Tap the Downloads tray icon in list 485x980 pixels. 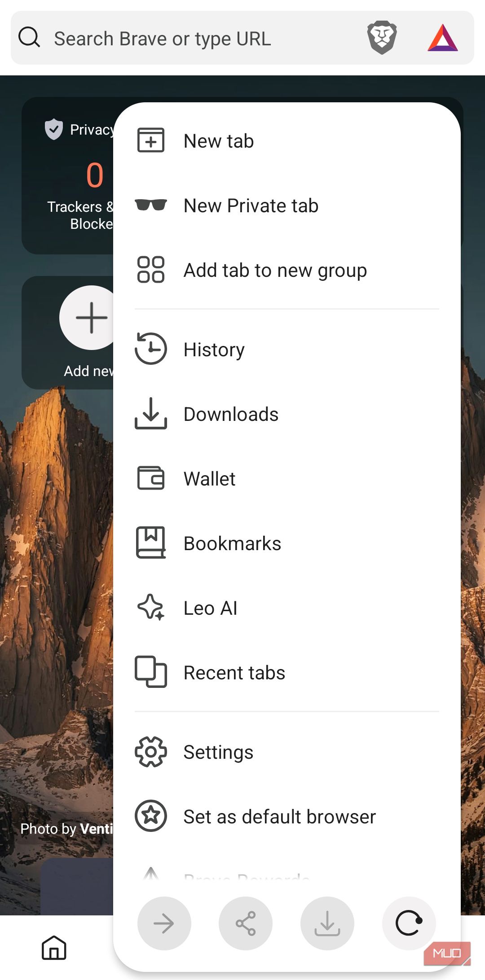151,413
